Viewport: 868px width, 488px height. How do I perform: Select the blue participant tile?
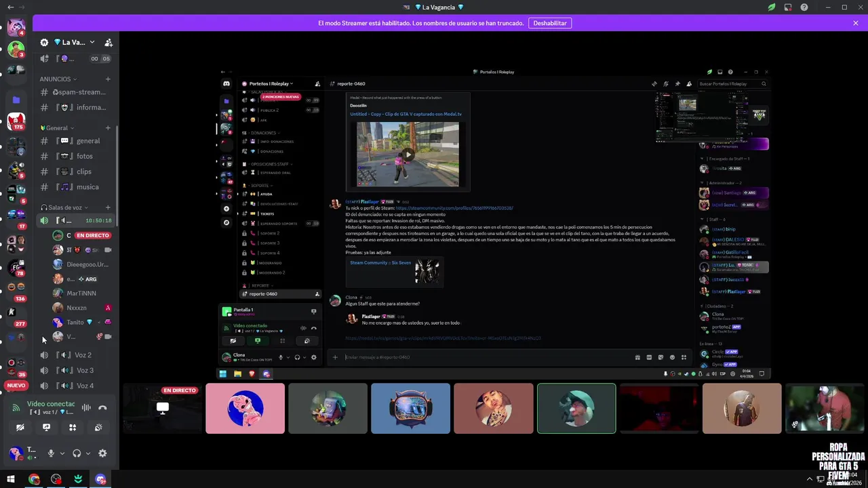[x=410, y=408]
